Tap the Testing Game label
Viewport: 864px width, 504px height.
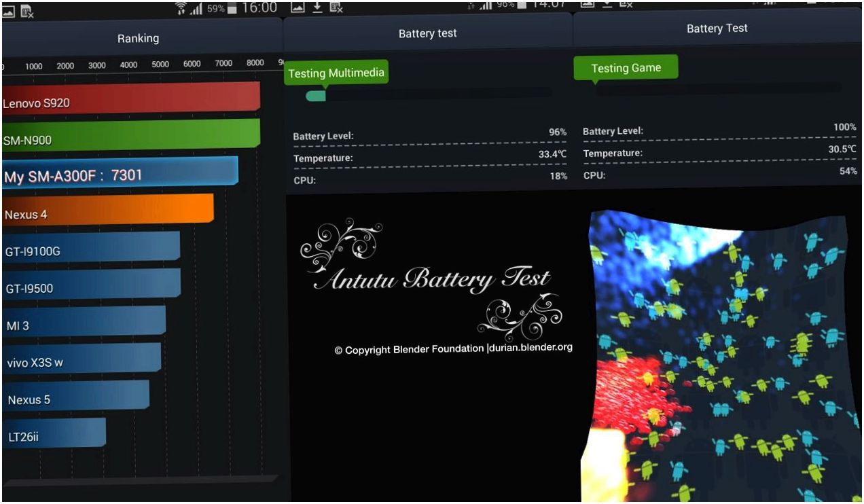point(626,68)
